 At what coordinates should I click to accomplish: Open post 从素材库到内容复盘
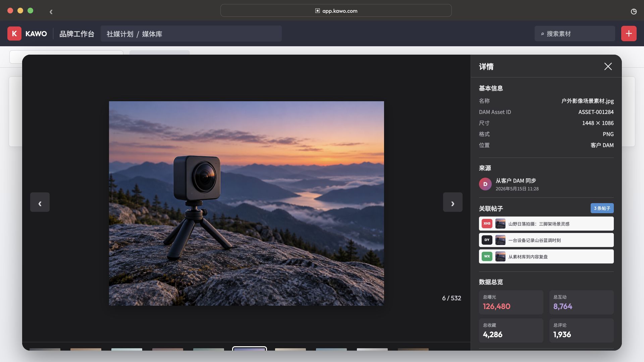click(546, 256)
